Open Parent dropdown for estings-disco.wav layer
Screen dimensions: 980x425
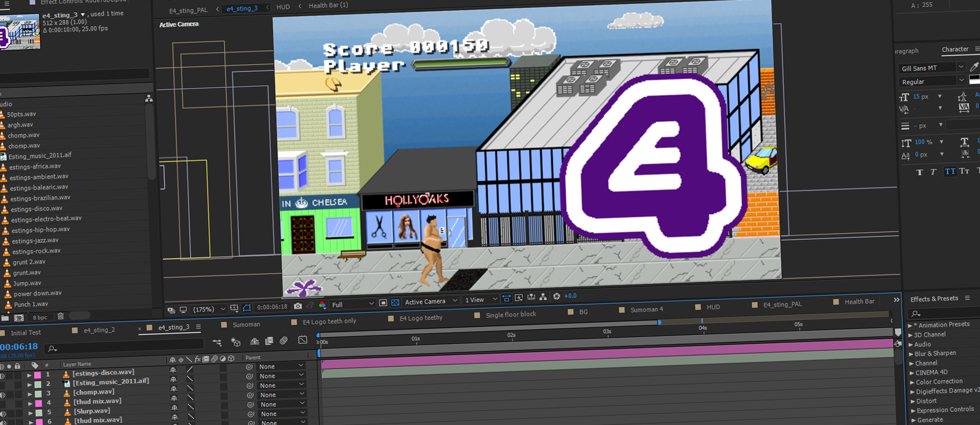click(x=281, y=367)
